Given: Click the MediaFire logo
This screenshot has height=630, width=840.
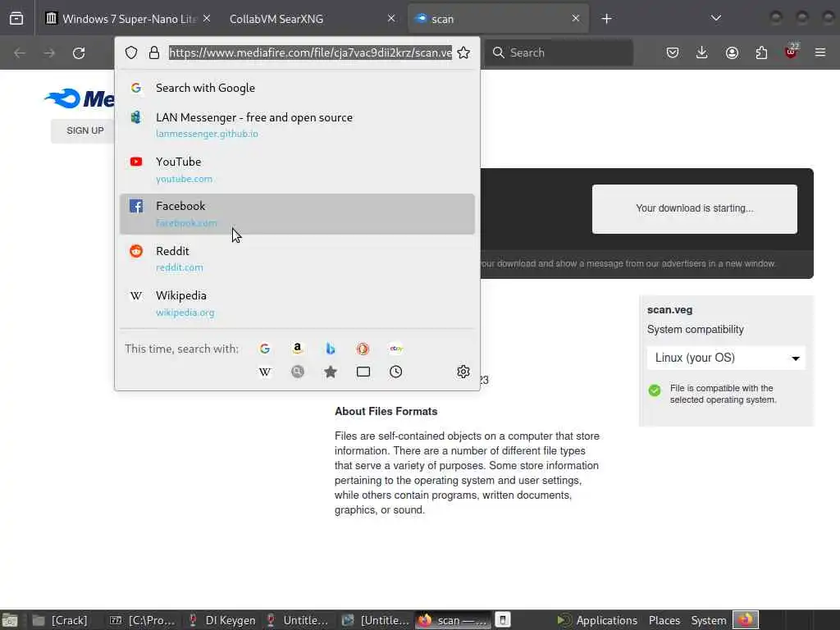Looking at the screenshot, I should (x=80, y=98).
